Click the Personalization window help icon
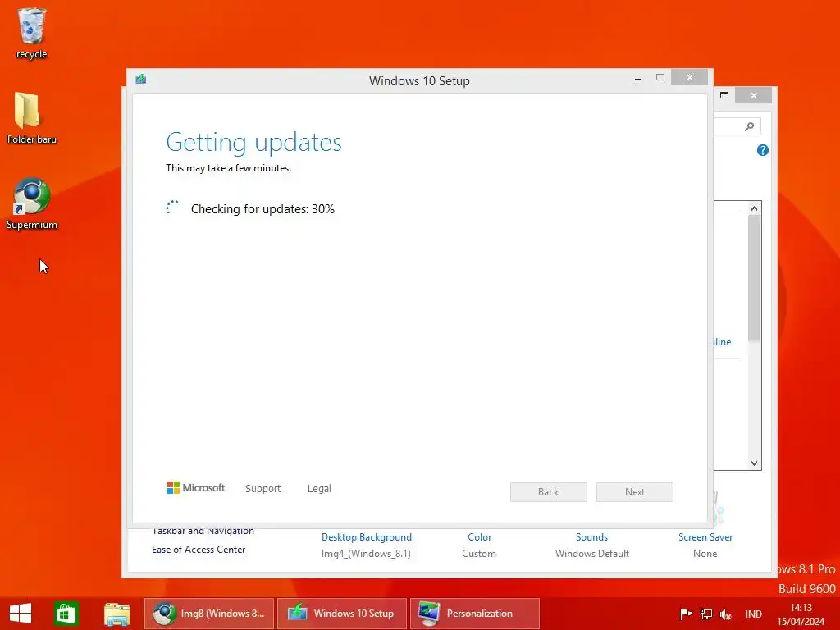This screenshot has height=630, width=840. tap(762, 151)
